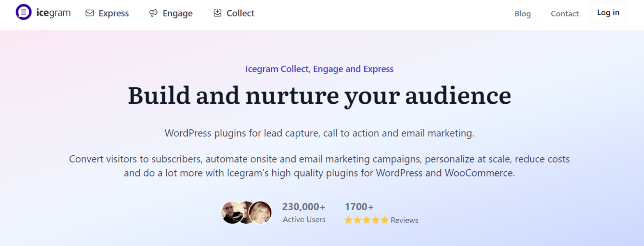644x246 pixels.
Task: Open the Collect navigation item
Action: point(240,13)
